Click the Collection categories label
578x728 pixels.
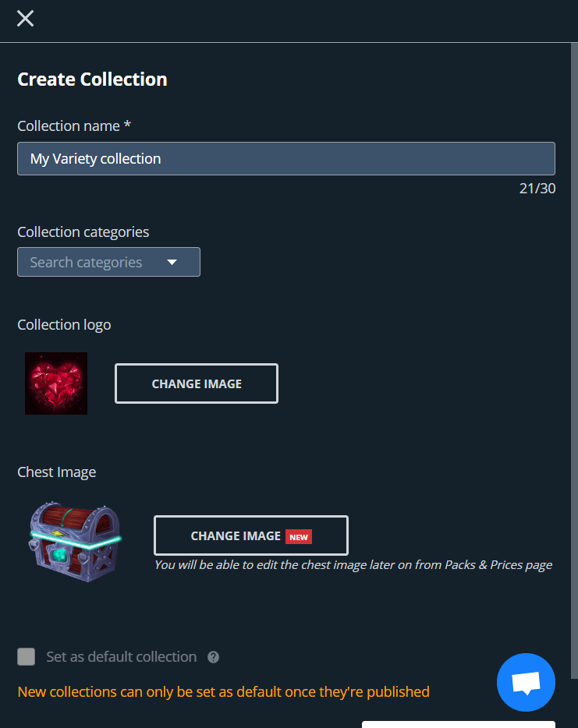83,231
